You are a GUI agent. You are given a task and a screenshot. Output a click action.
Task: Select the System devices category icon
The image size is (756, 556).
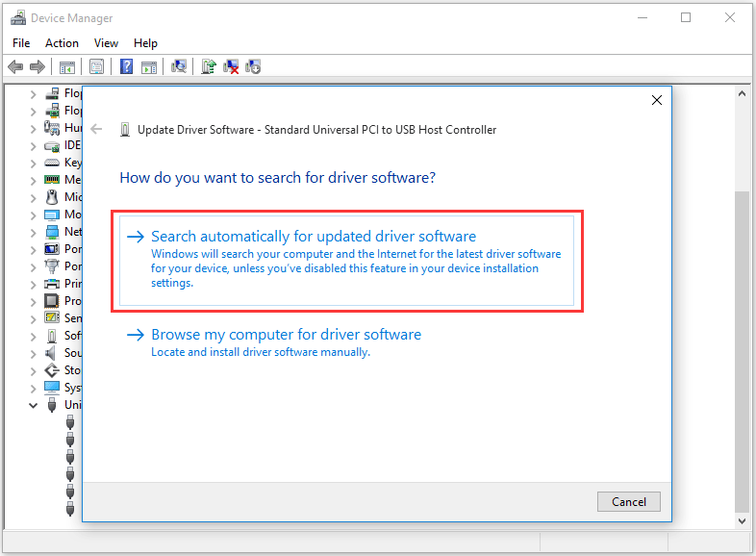click(x=52, y=388)
